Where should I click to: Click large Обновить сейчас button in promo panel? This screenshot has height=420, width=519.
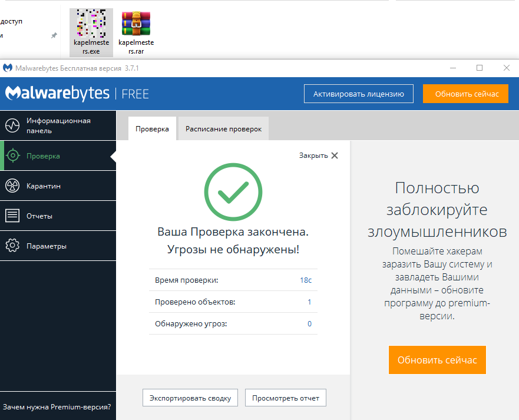click(437, 360)
